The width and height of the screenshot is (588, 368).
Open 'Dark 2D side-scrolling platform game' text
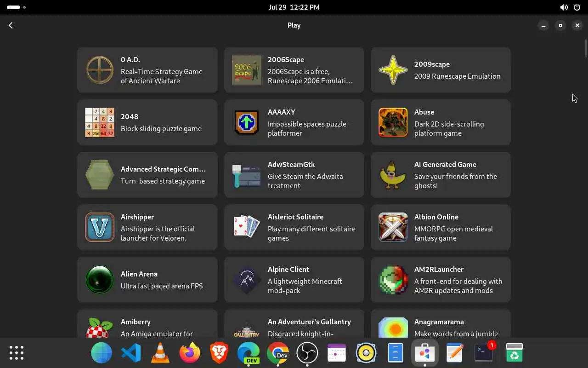pyautogui.click(x=449, y=128)
